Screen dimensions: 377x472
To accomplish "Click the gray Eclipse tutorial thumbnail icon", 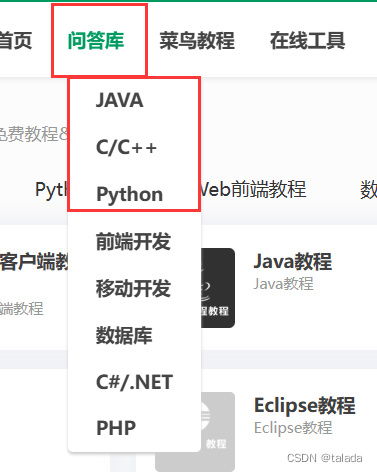I will [x=218, y=432].
